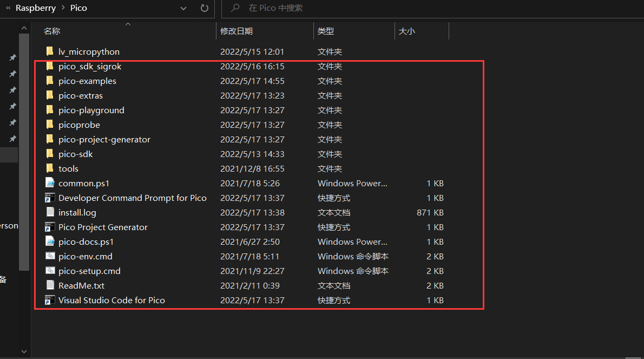Click the date 2022/5/13 14:33
Image resolution: width=644 pixels, height=359 pixels.
[x=252, y=154]
